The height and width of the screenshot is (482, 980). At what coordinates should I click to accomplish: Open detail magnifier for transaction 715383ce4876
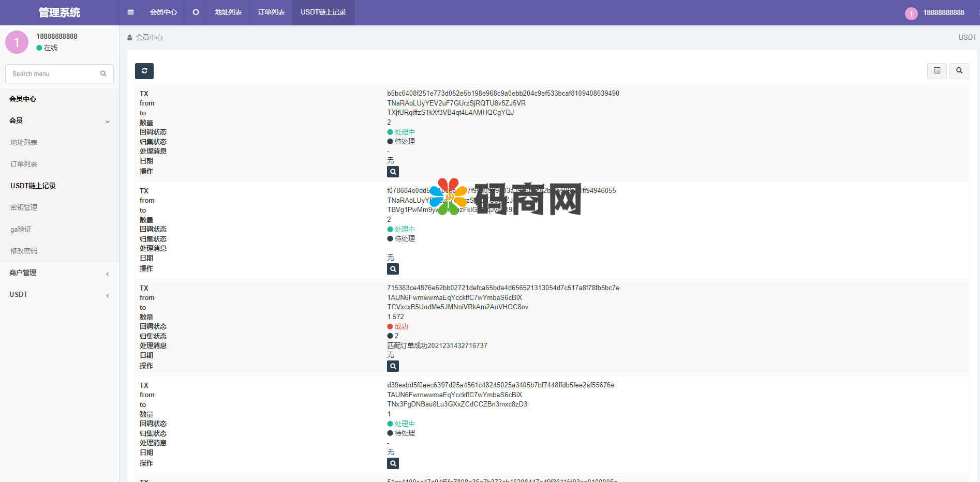coord(393,366)
